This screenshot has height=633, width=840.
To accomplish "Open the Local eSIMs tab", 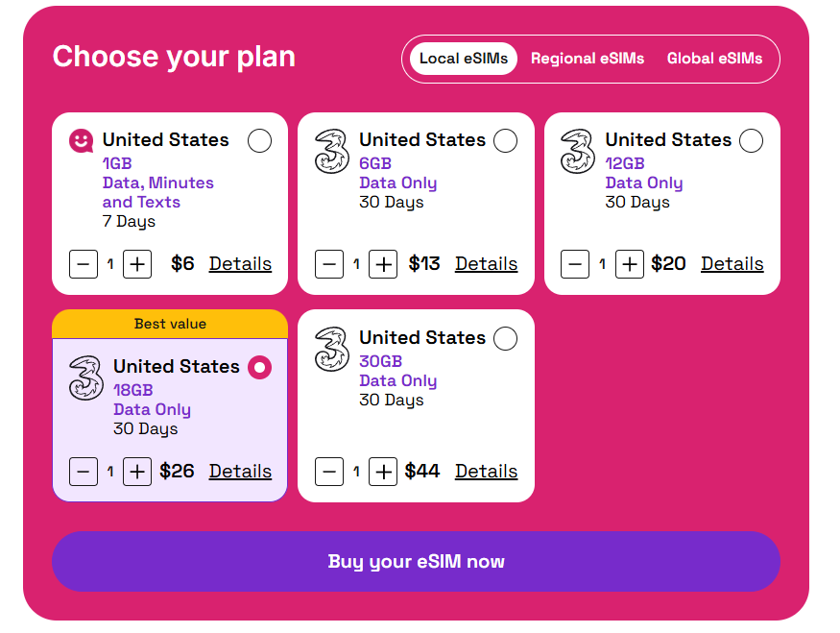I will coord(464,59).
